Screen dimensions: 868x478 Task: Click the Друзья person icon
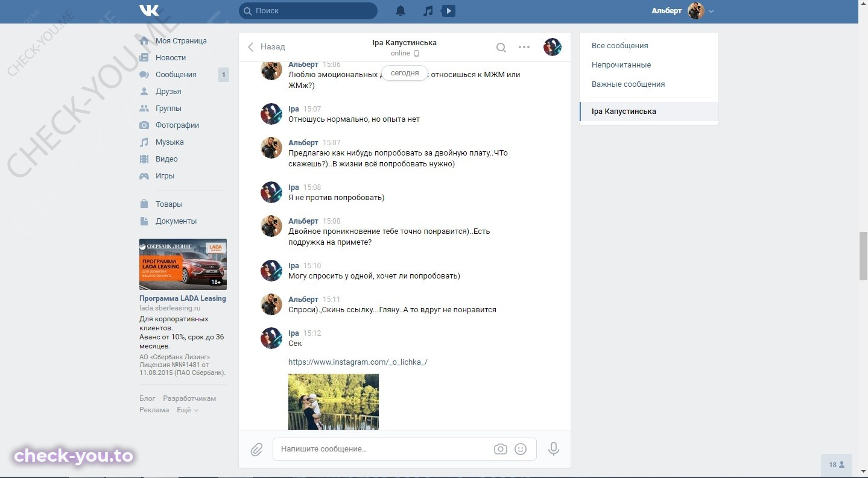coord(144,92)
